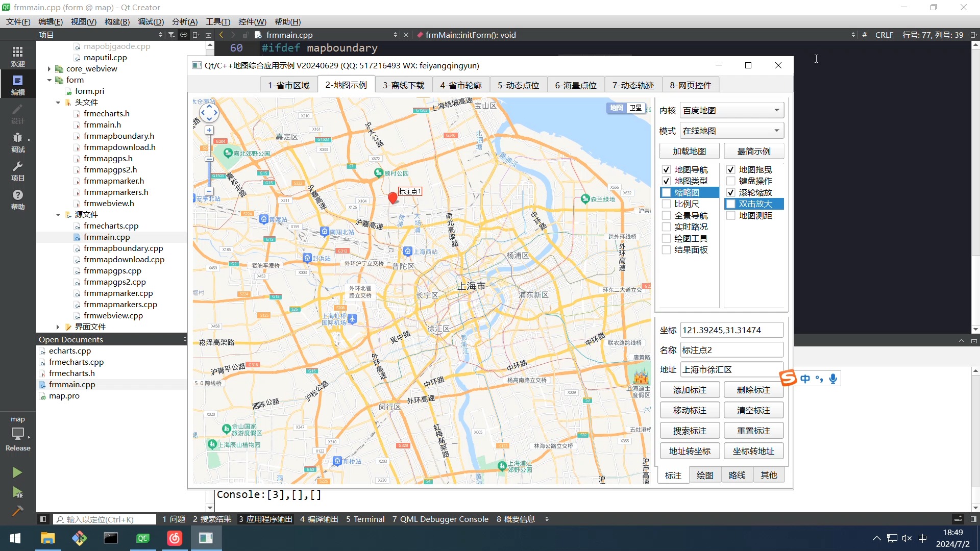
Task: Click the 添加标注 button
Action: [x=690, y=390]
